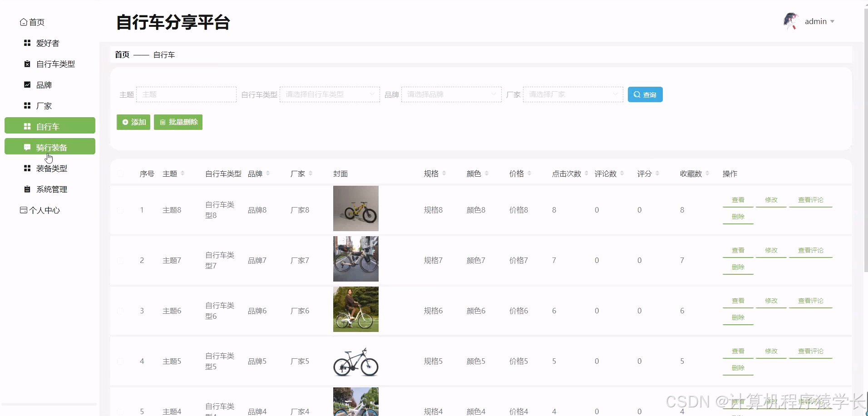
Task: Click the clipboard icon next to 自行车类型
Action: pos(27,64)
